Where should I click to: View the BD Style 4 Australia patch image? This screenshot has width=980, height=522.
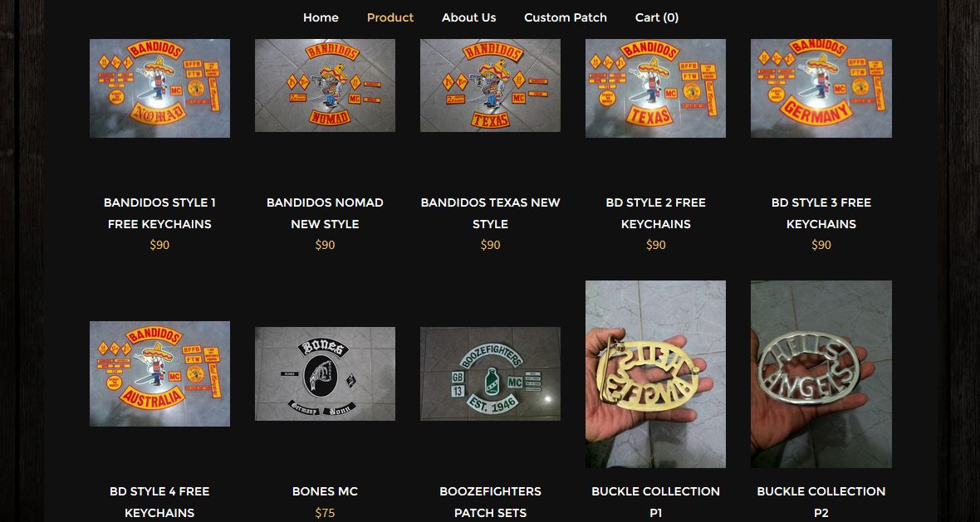(x=159, y=374)
